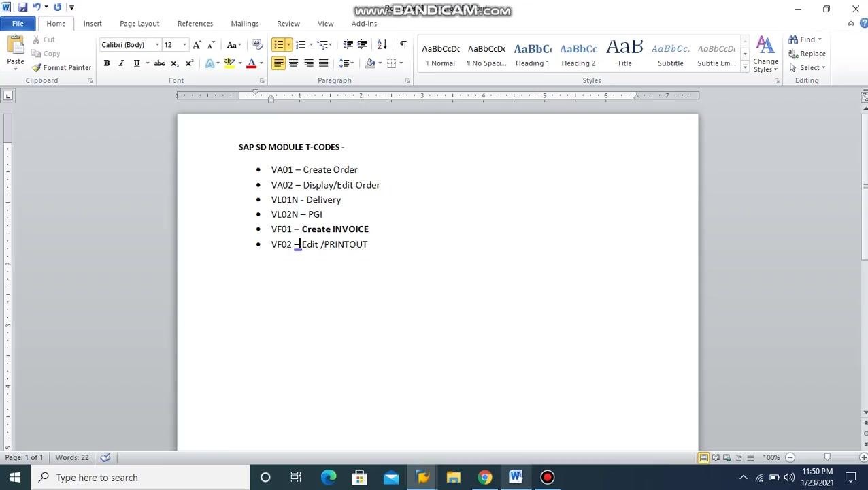Click the Undo icon in quick access toolbar
The height and width of the screenshot is (490, 868).
pyautogui.click(x=37, y=7)
